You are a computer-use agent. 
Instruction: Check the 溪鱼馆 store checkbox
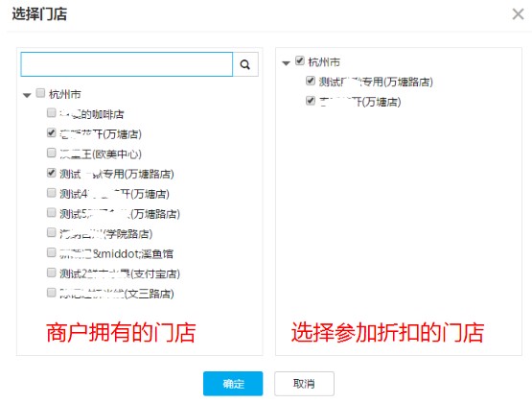coord(51,252)
